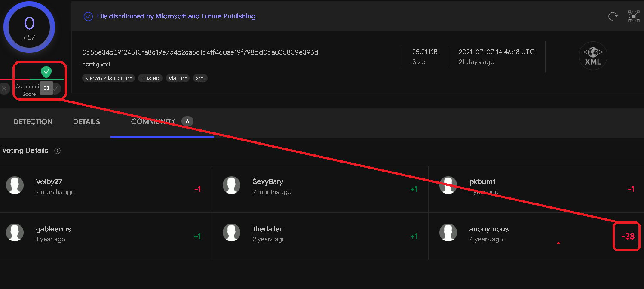
Task: Open Volby27's profile avatar
Action: pos(15,185)
